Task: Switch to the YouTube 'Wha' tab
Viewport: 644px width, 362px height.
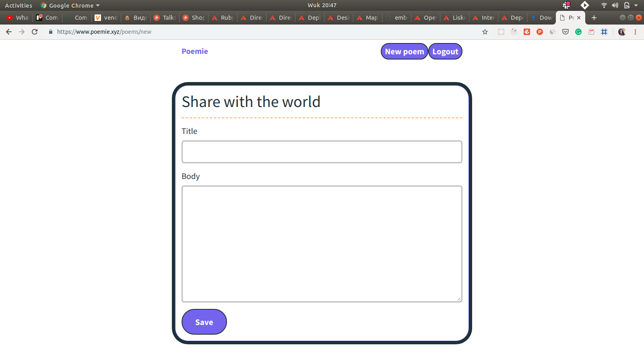Action: coord(18,18)
